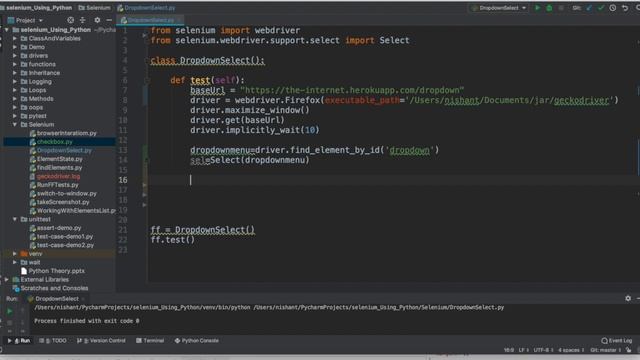Commit changes with the green checkmark icon
Image resolution: width=640 pixels, height=360 pixels.
pos(600,8)
